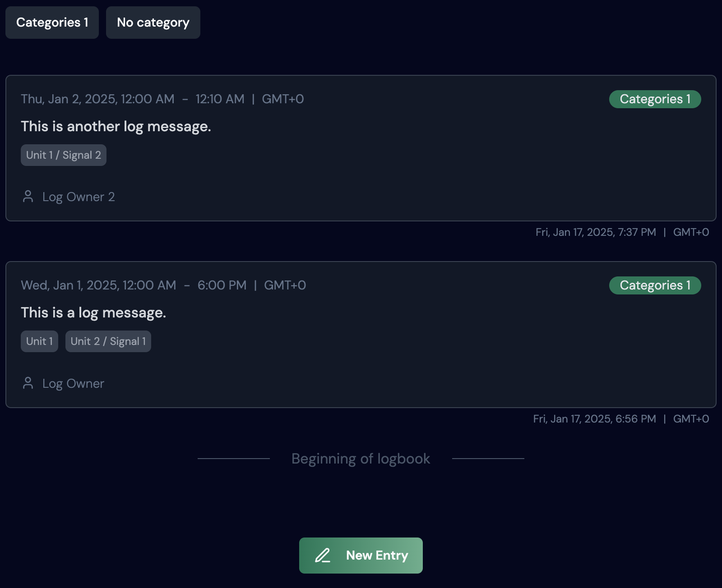Screen dimensions: 722x588
Task: Click the person icon beside Log Owner 2
Action: click(x=28, y=197)
